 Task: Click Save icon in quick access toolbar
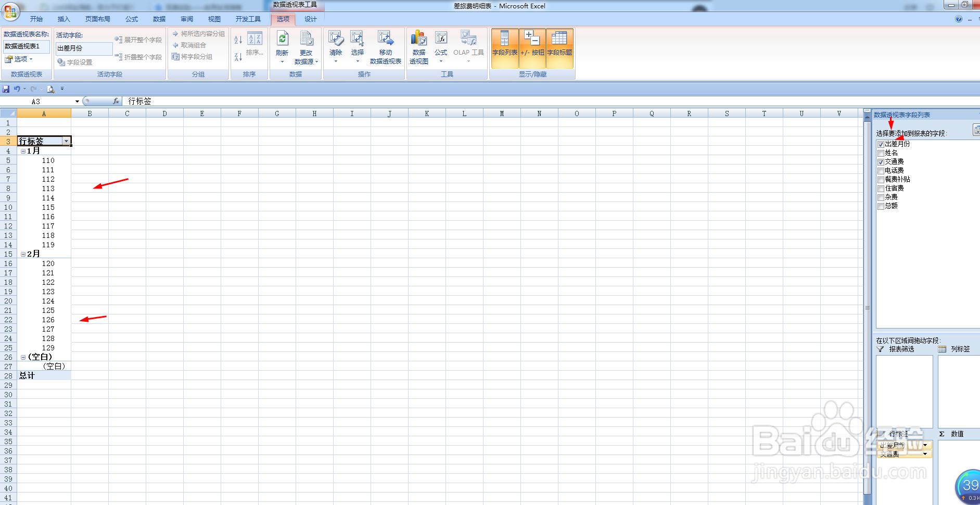pos(6,89)
